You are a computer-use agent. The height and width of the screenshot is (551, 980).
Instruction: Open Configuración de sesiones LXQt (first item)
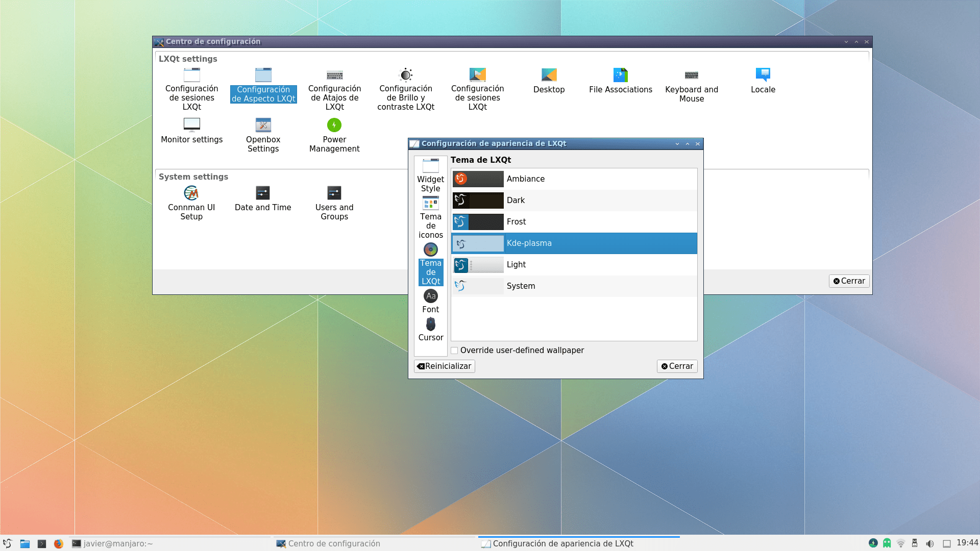(x=192, y=89)
